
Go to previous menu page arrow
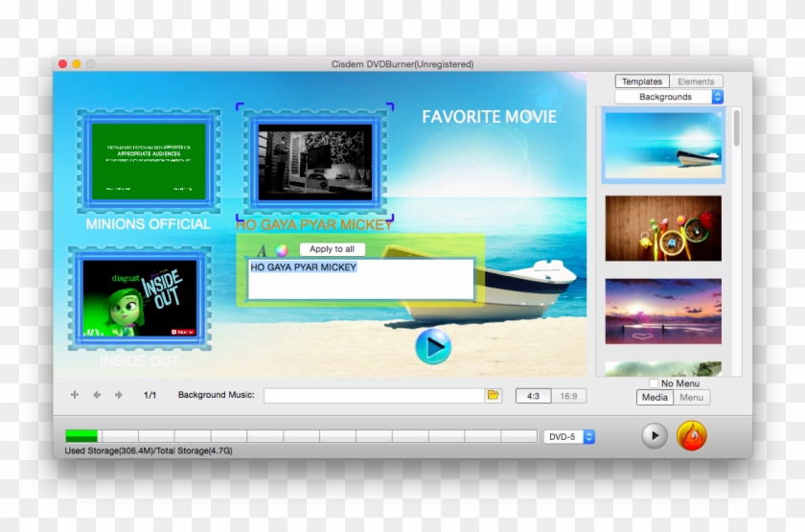(x=97, y=395)
